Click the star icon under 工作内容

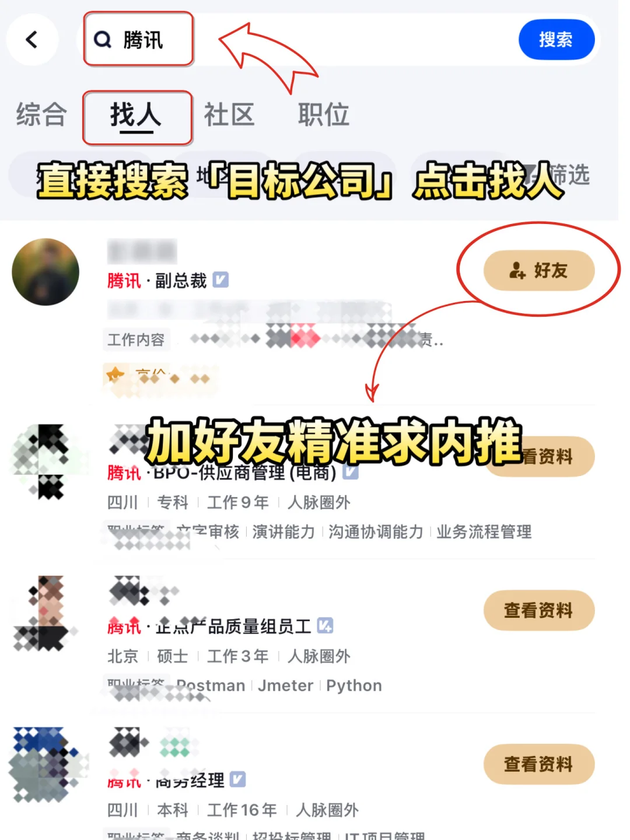coord(115,374)
